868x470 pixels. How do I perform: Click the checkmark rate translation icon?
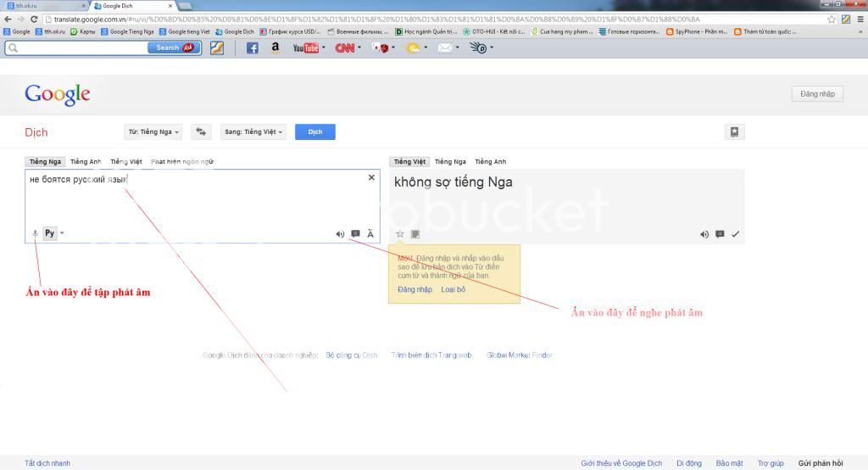coord(735,234)
